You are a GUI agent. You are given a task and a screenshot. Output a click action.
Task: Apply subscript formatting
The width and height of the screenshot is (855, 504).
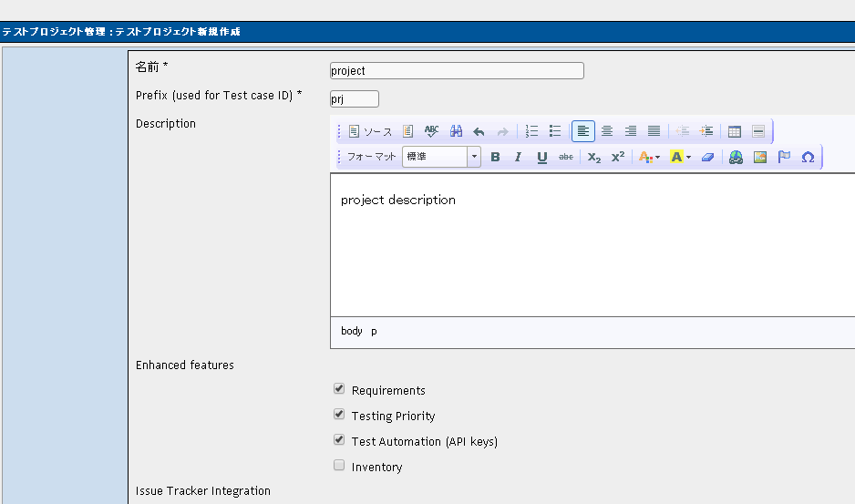pyautogui.click(x=593, y=157)
